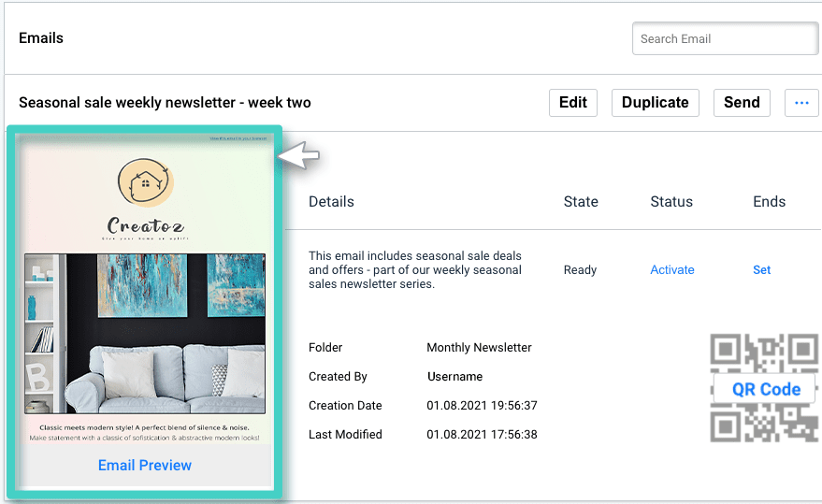This screenshot has width=822, height=504.
Task: Click the white arrow pointing at preview
Action: [x=299, y=157]
